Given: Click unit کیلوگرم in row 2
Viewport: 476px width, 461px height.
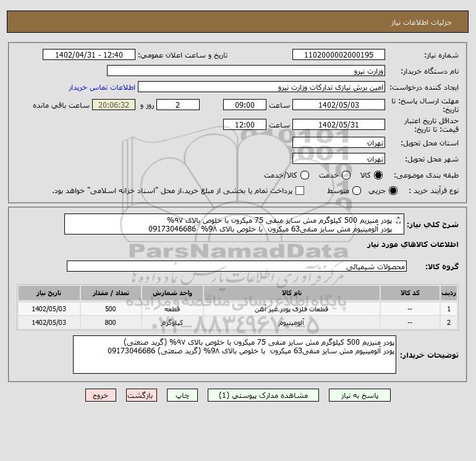Looking at the screenshot, I should point(172,323).
